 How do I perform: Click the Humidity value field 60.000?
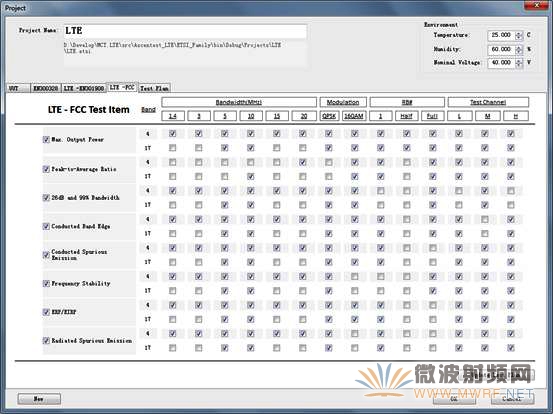tap(501, 49)
